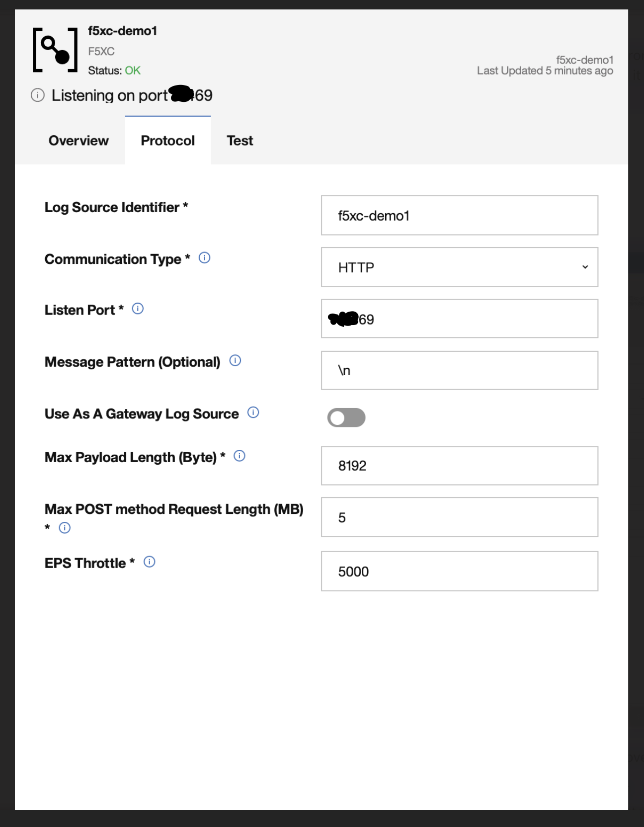644x827 pixels.
Task: Click the Message Pattern info icon
Action: point(234,361)
